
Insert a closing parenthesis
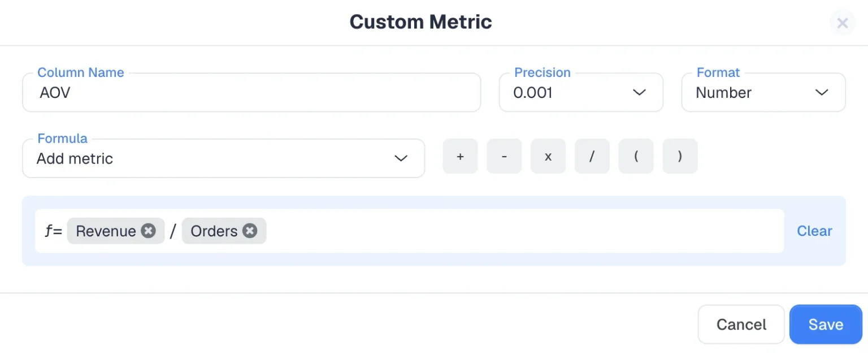point(680,156)
